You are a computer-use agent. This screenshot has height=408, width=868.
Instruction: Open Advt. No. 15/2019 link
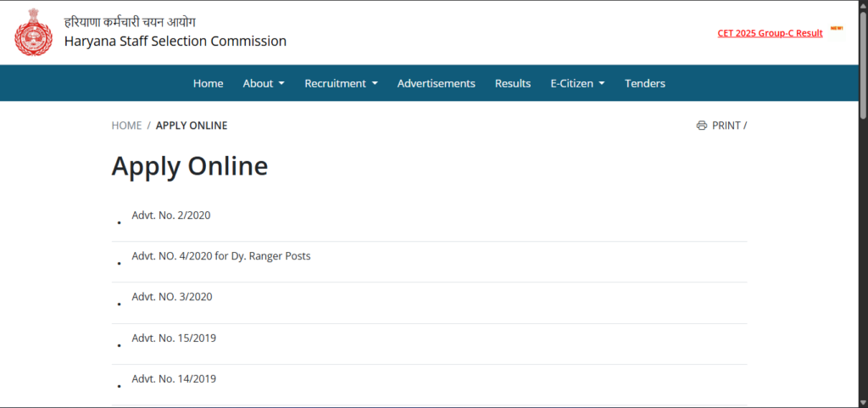pyautogui.click(x=174, y=338)
